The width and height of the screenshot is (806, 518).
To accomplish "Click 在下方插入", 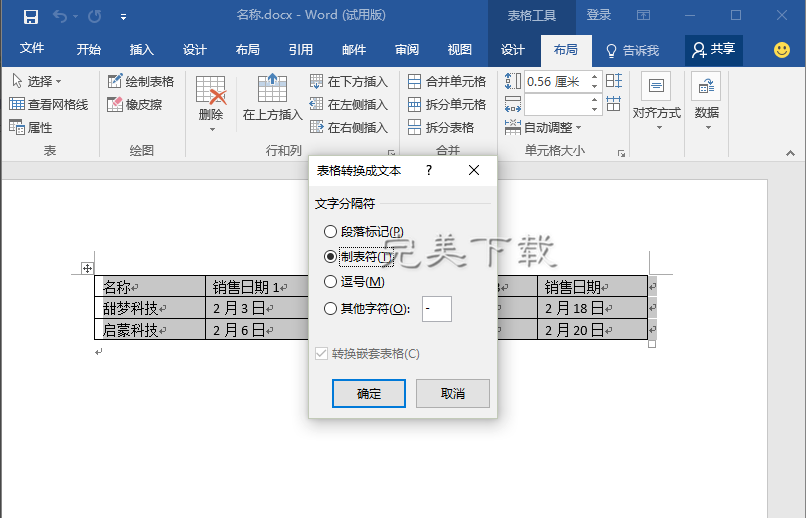I will point(349,81).
